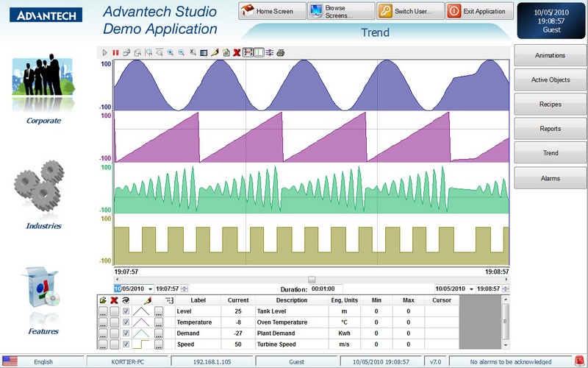The width and height of the screenshot is (588, 368).
Task: Click the legend table vertical scrollbar thumb
Action: point(506,322)
